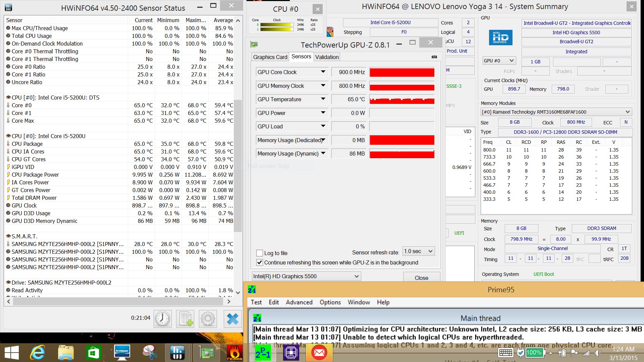The width and height of the screenshot is (644, 362).
Task: Open the Advanced menu in Prime95
Action: click(x=299, y=302)
